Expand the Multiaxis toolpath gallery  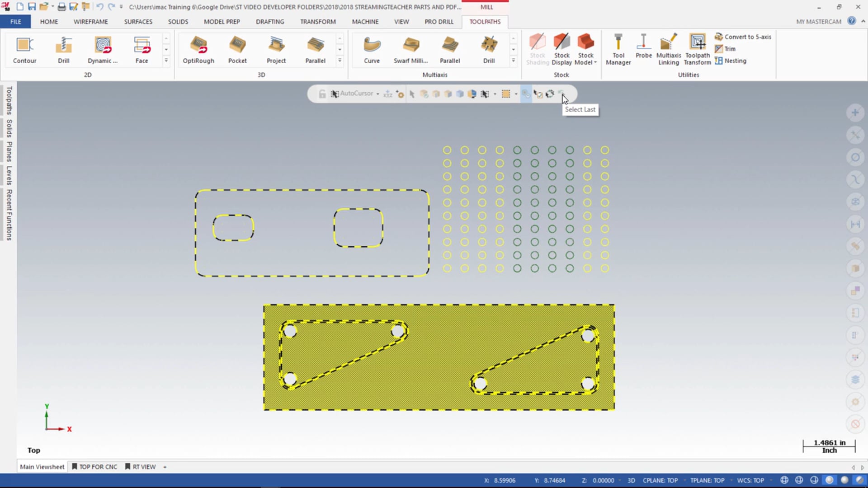pyautogui.click(x=513, y=61)
